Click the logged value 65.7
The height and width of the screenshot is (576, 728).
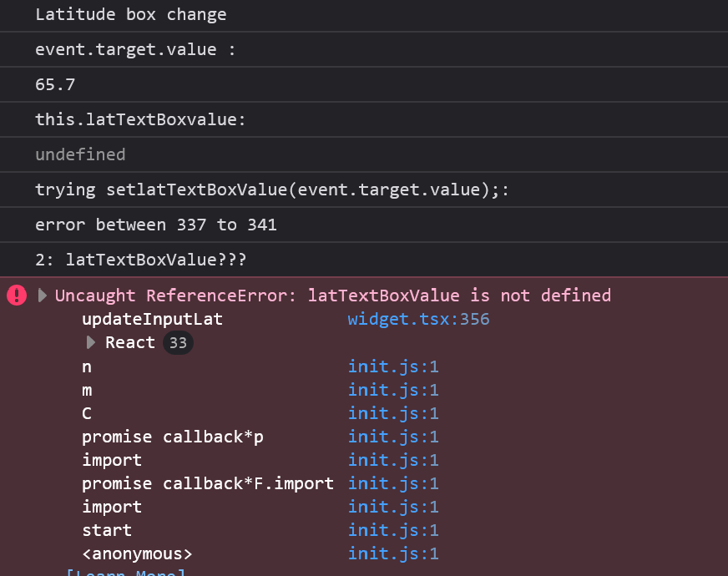tap(55, 84)
